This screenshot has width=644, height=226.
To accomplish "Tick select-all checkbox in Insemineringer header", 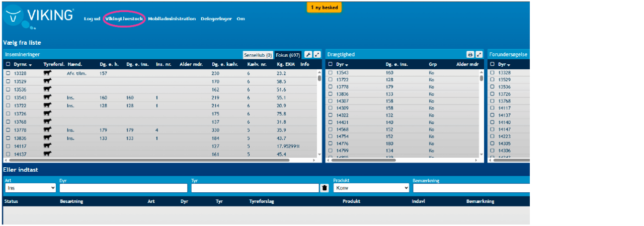I will tap(8, 64).
